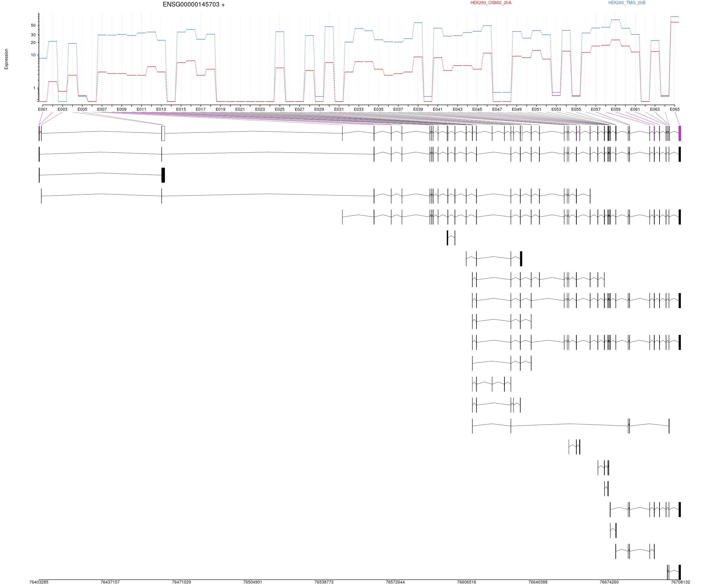Click the HEK293_TMG_2hB legend label
713x588 pixels.
click(x=627, y=3)
